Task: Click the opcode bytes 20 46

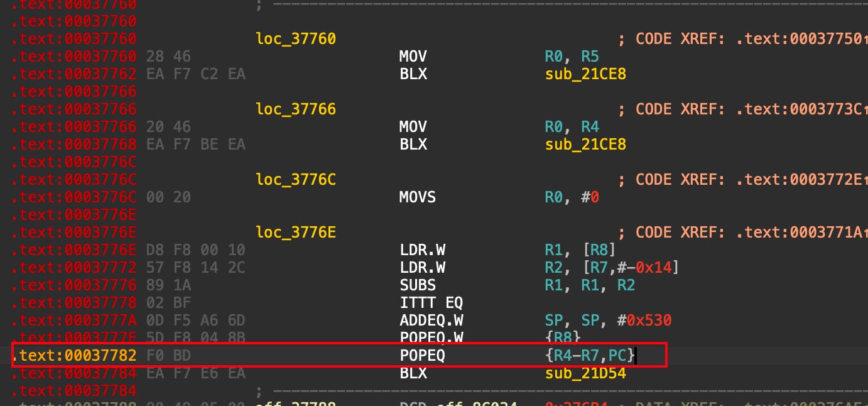Action: [x=168, y=127]
